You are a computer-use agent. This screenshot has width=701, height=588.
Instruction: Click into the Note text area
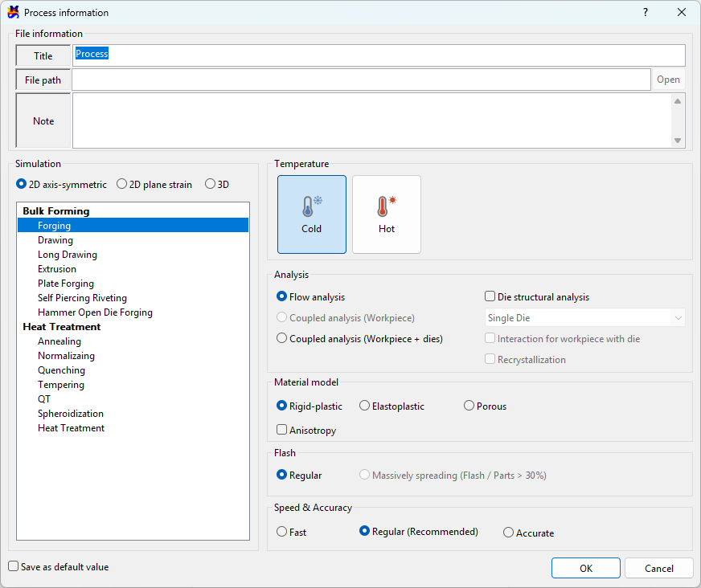[x=372, y=120]
